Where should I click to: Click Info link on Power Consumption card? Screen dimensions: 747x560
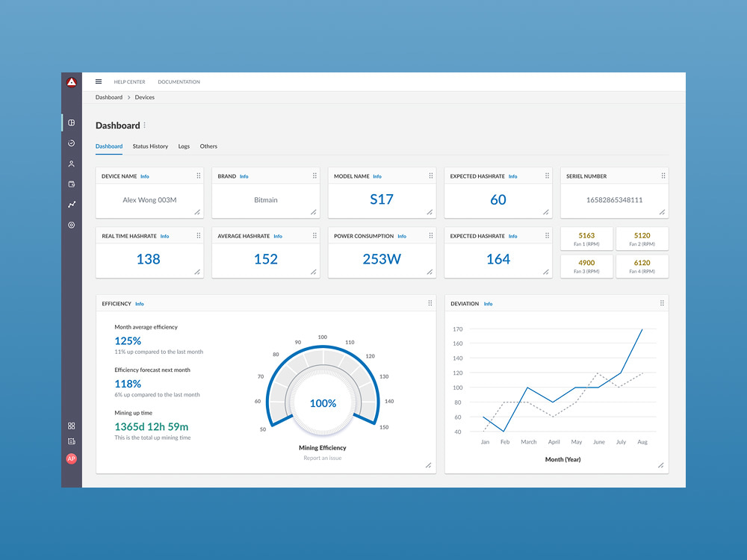[x=402, y=237]
